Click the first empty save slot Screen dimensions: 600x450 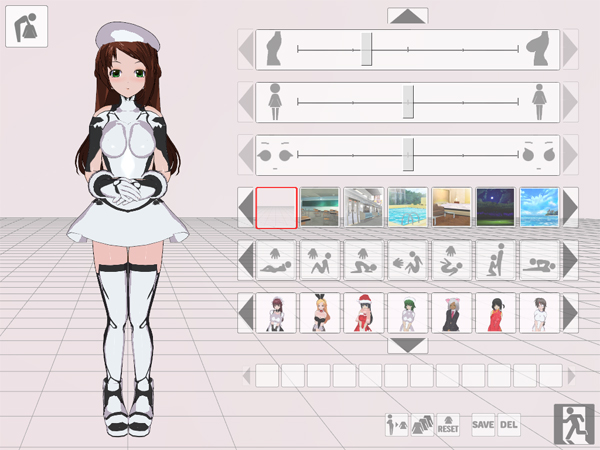(267, 376)
